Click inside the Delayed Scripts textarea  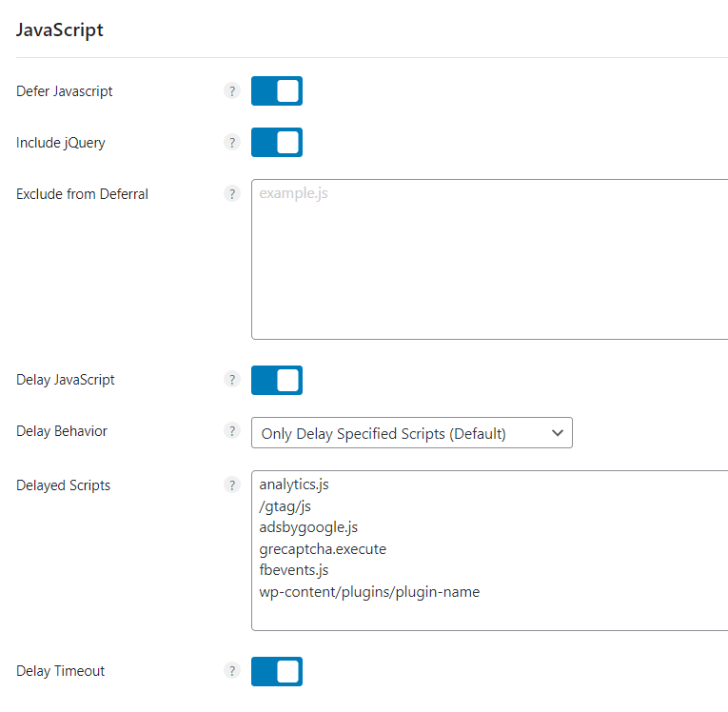pos(490,550)
